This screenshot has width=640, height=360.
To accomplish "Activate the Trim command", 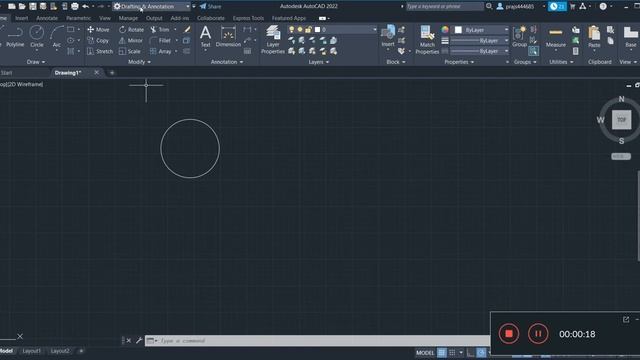I will click(160, 29).
